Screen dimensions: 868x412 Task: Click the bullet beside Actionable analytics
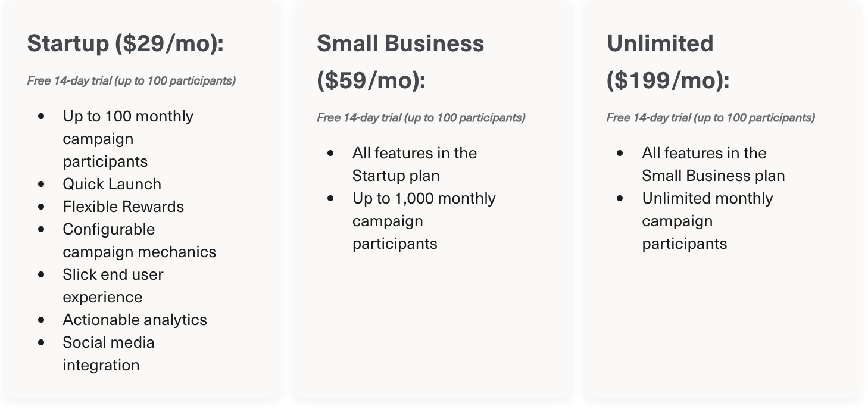41,320
